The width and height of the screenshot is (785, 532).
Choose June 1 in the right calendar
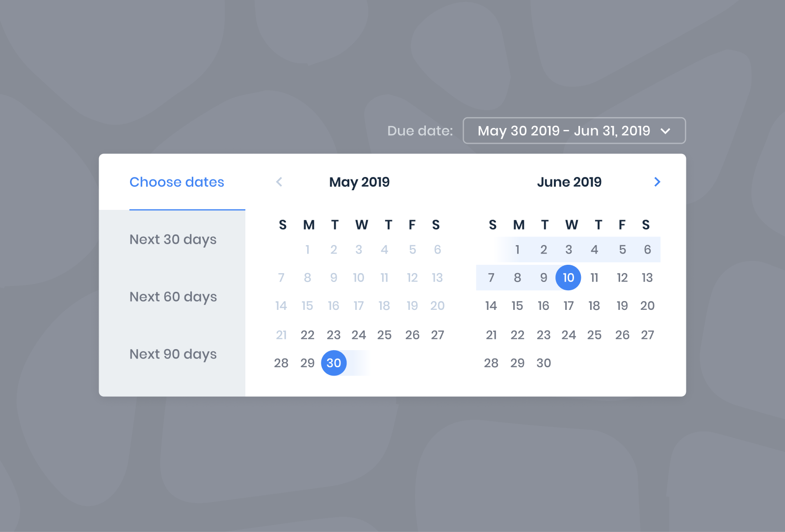coord(517,250)
